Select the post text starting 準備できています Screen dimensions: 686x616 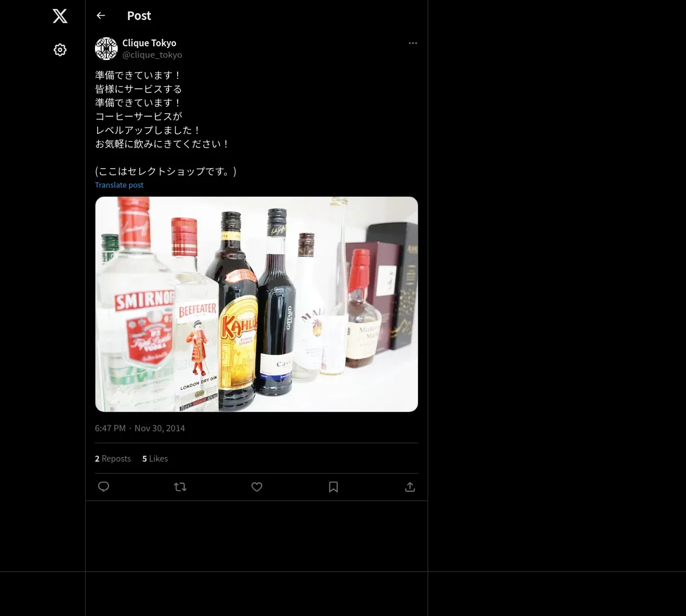point(166,123)
